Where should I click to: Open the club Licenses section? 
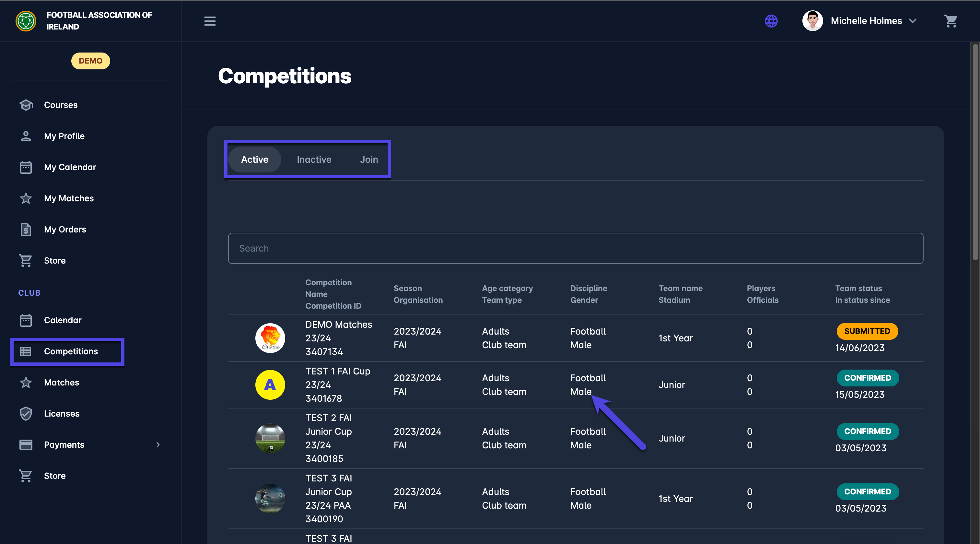62,413
